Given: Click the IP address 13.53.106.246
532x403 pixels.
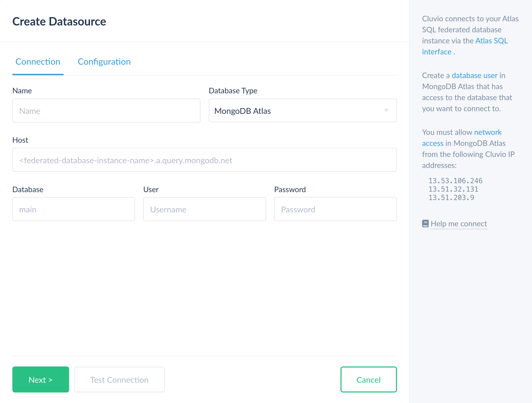Looking at the screenshot, I should tap(455, 181).
